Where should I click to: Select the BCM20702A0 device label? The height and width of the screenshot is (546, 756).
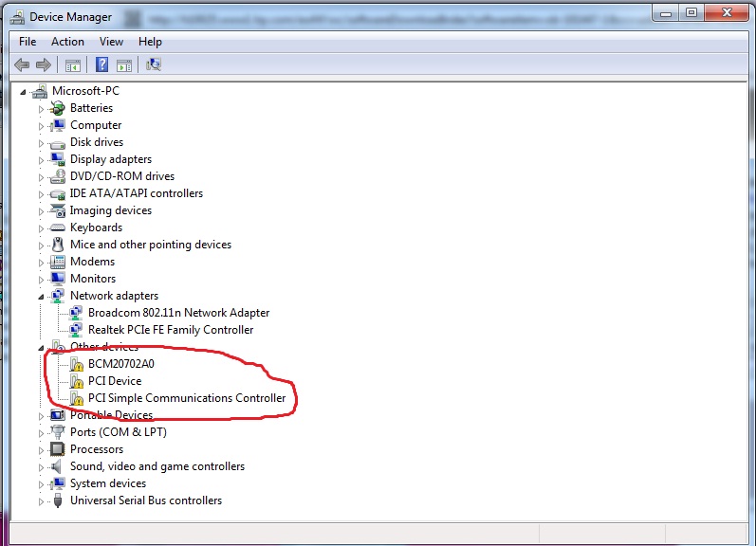pos(121,364)
